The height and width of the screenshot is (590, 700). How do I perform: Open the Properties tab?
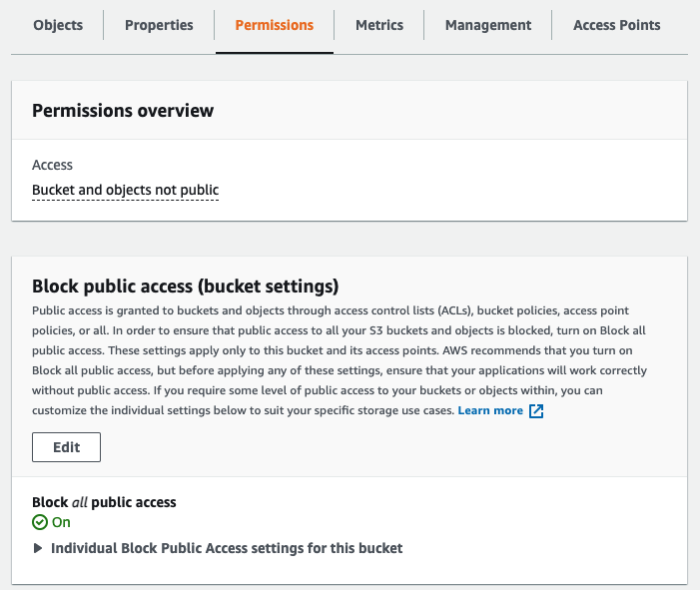pos(159,25)
